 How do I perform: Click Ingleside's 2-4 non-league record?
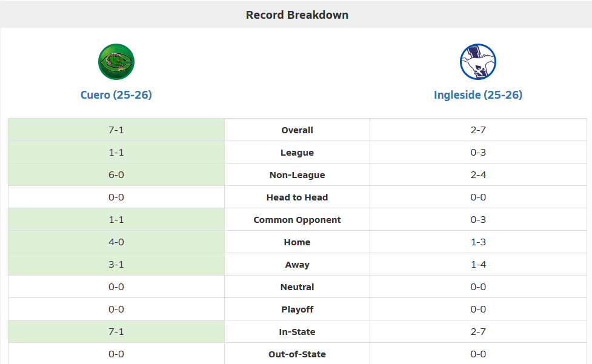pos(478,175)
